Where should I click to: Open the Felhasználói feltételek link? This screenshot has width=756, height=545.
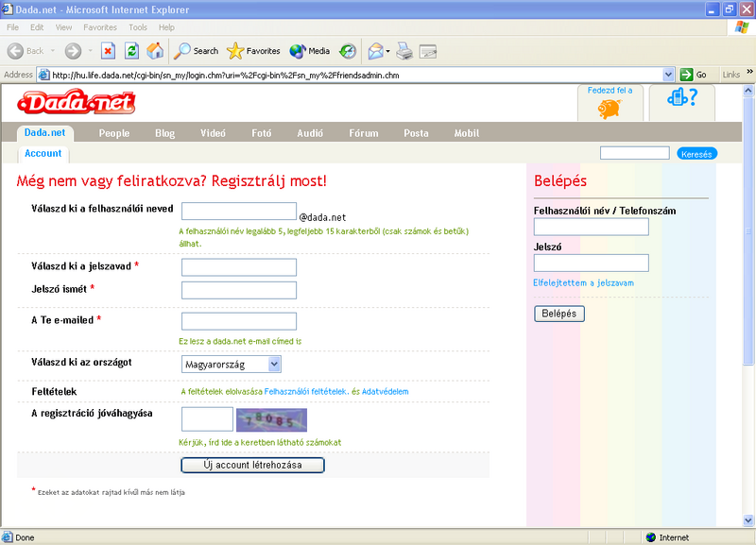(x=306, y=391)
